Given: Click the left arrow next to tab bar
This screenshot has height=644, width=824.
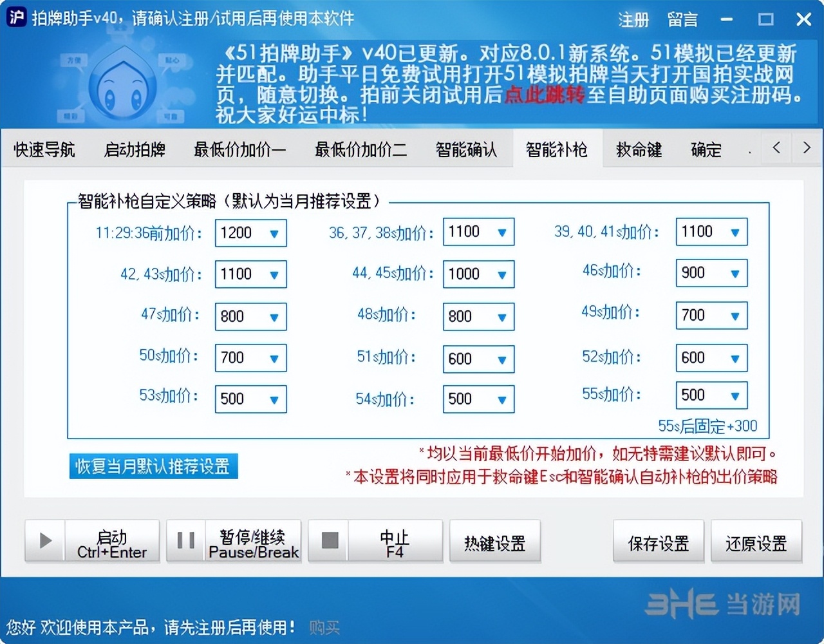Looking at the screenshot, I should coord(776,148).
